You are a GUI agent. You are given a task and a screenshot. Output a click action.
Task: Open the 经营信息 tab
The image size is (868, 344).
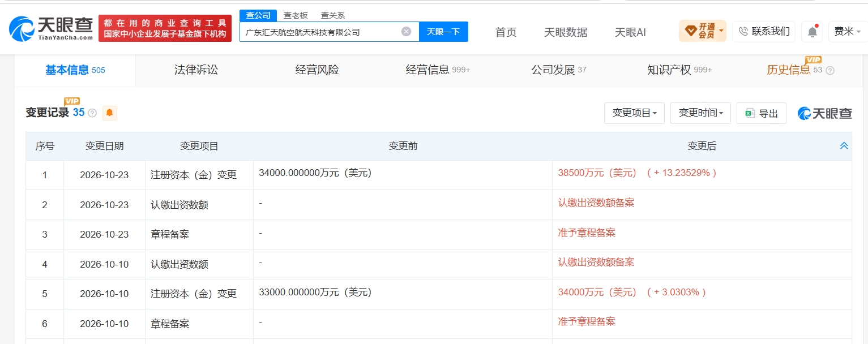click(x=438, y=70)
